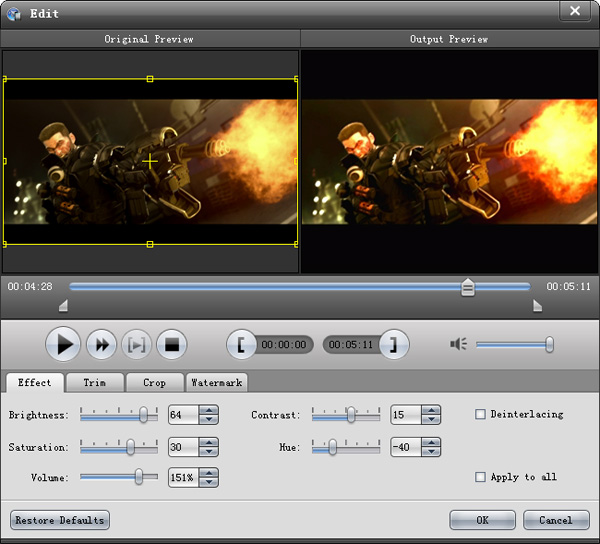The width and height of the screenshot is (600, 544).
Task: Open the Crop tab
Action: [x=154, y=383]
